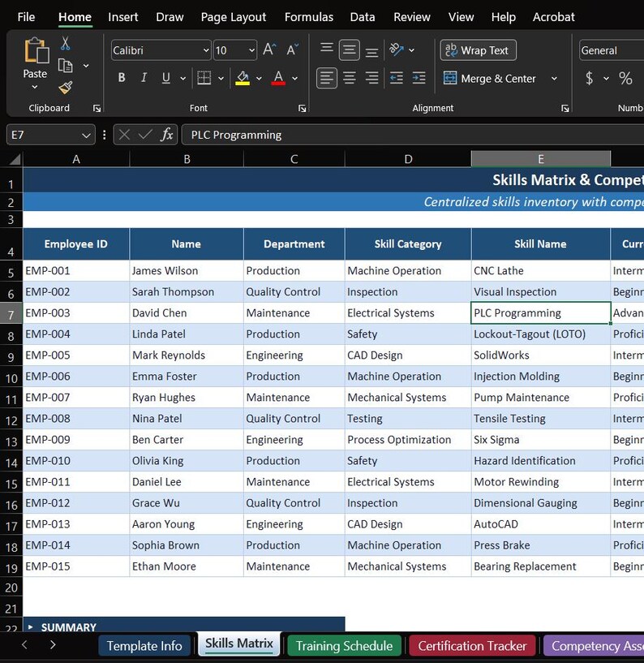Increase font size with large A icon
The height and width of the screenshot is (663, 644).
(269, 50)
